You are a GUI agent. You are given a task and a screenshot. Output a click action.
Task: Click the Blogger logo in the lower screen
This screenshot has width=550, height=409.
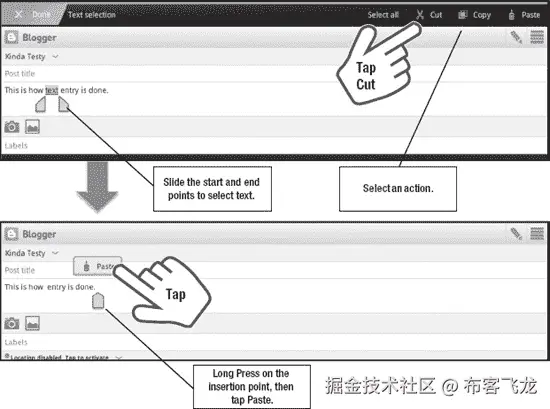(x=11, y=234)
